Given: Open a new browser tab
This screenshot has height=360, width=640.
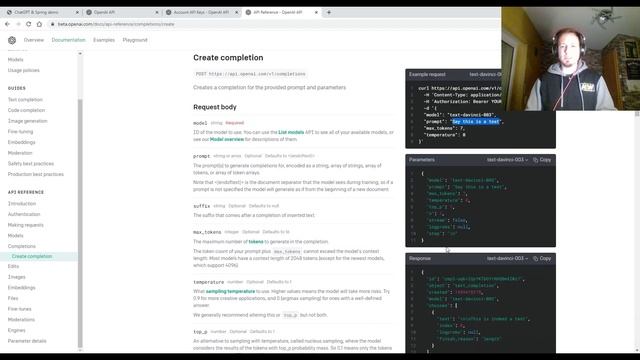Looking at the screenshot, I should (x=329, y=12).
